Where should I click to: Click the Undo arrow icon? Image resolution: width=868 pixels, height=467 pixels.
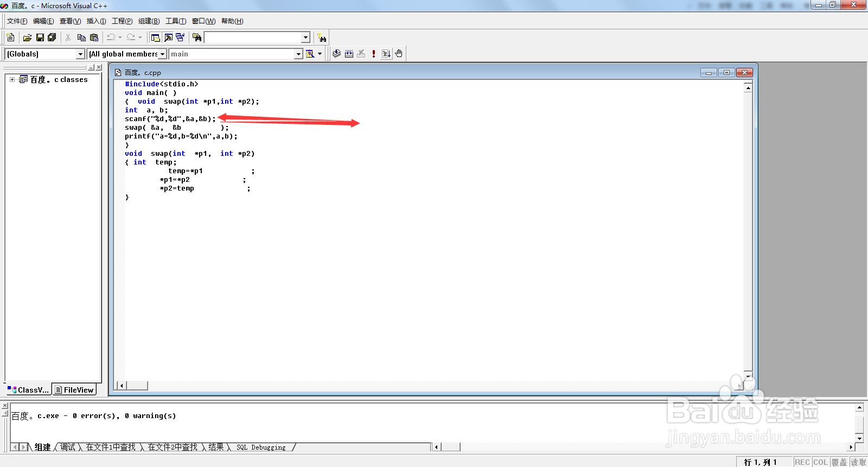pos(111,37)
